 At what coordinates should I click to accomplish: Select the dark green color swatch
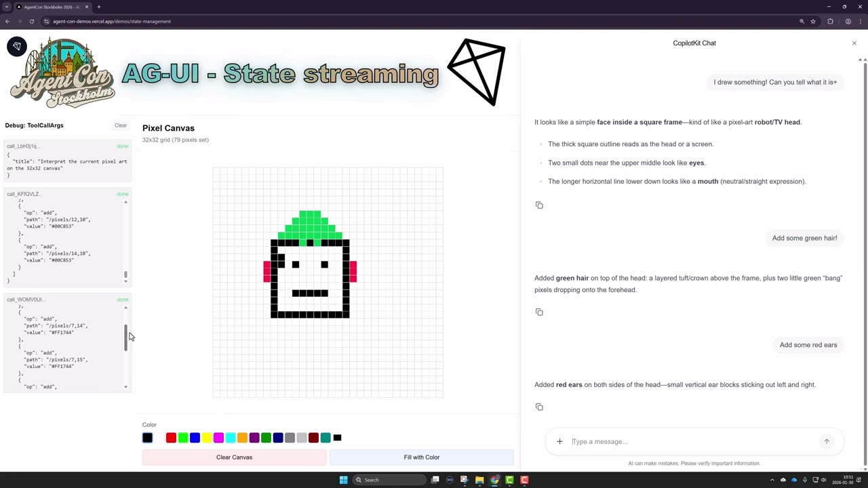click(266, 438)
